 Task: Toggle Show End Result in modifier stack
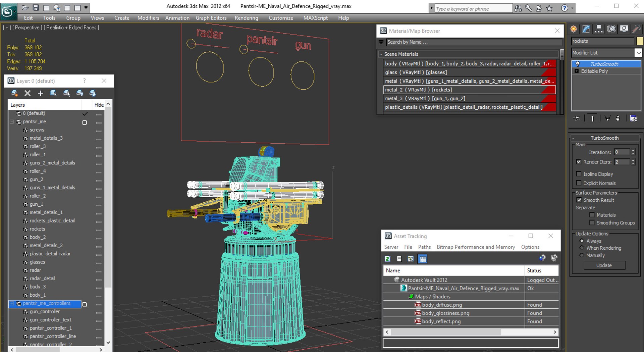pos(592,118)
